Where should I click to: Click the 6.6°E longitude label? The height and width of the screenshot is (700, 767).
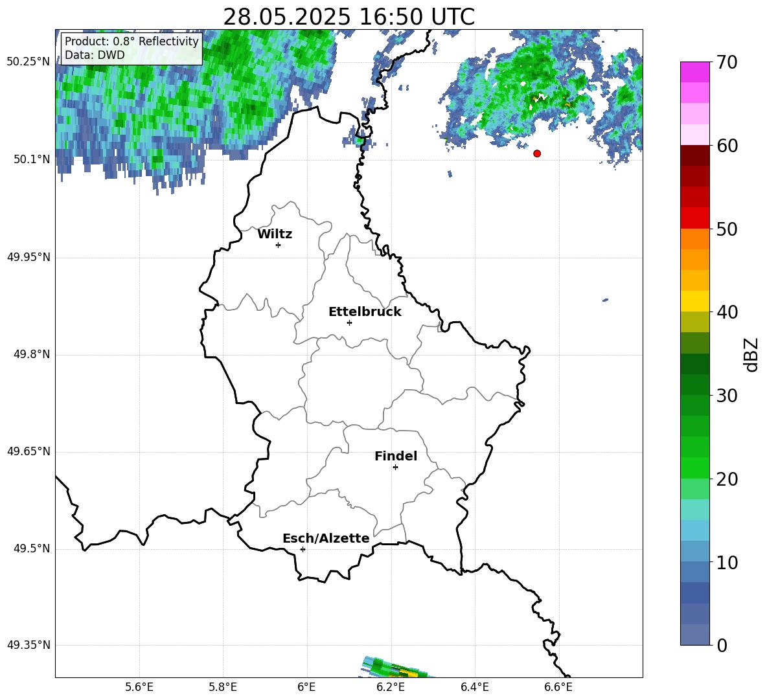(x=558, y=687)
